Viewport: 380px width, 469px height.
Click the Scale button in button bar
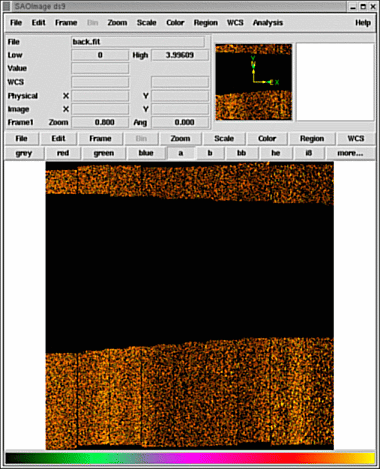224,139
